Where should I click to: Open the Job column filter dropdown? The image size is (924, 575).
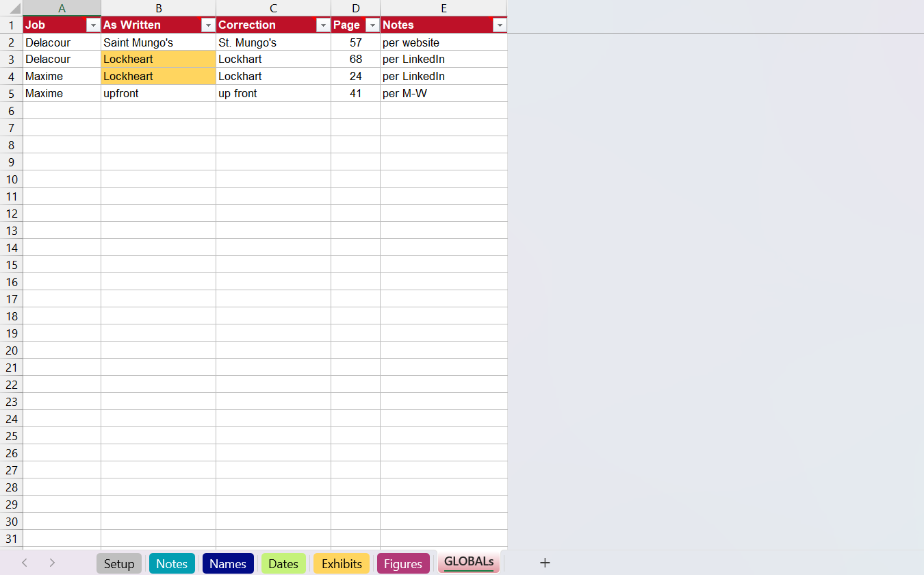click(x=93, y=25)
